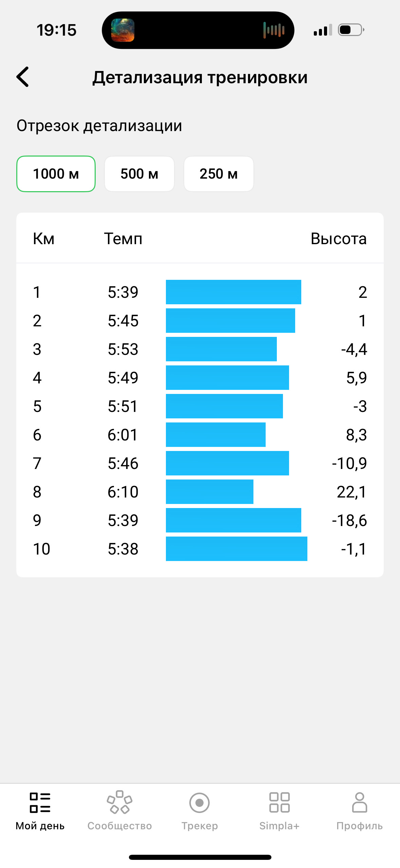Select the 500 м segment option

point(139,174)
